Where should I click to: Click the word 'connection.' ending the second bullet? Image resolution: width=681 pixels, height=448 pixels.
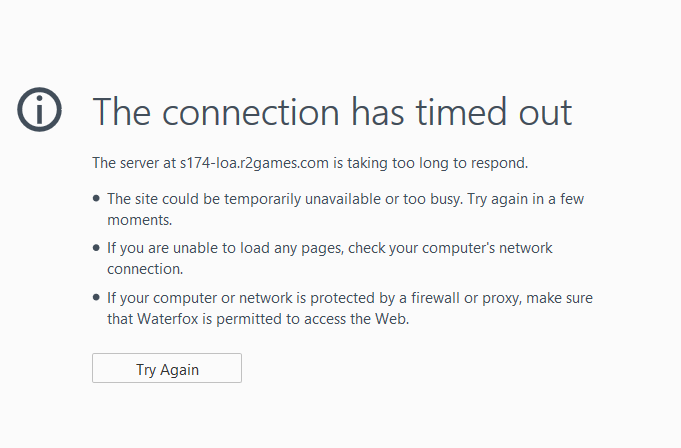[145, 269]
